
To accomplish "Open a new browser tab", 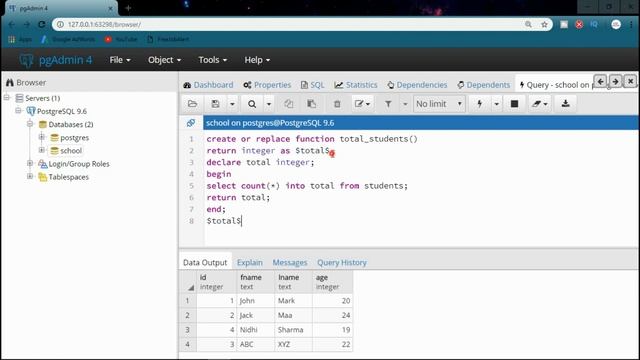I will [x=128, y=8].
